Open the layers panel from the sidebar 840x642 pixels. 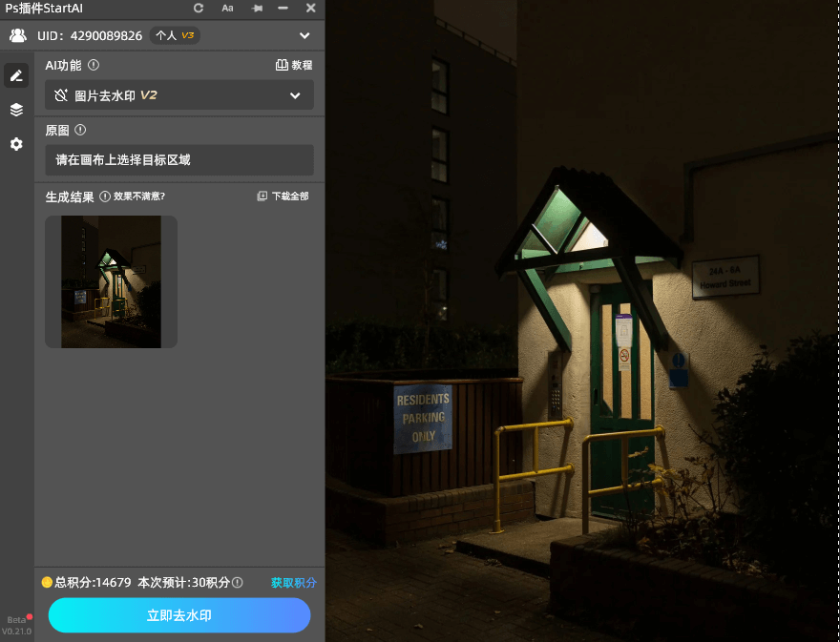[15, 110]
